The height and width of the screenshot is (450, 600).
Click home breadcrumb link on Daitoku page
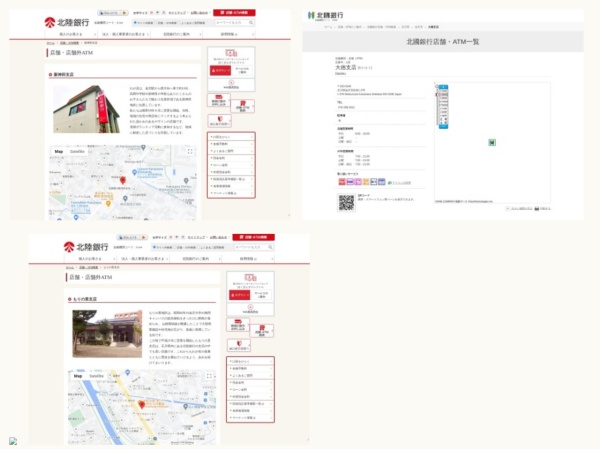(328, 27)
